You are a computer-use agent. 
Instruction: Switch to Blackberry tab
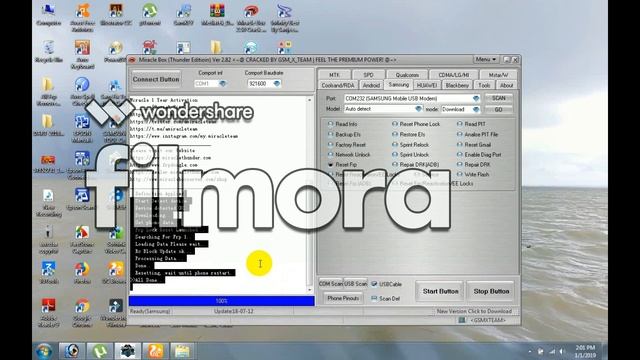tap(457, 85)
